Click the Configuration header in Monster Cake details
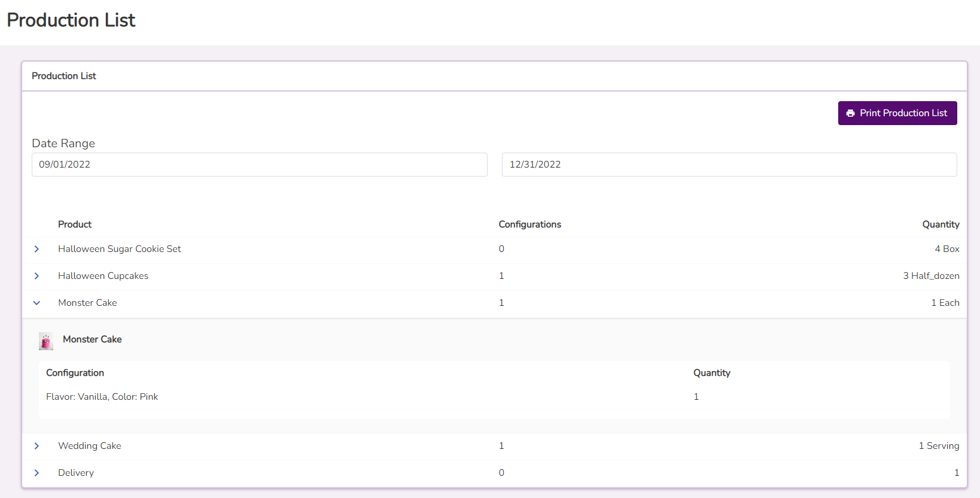 75,373
